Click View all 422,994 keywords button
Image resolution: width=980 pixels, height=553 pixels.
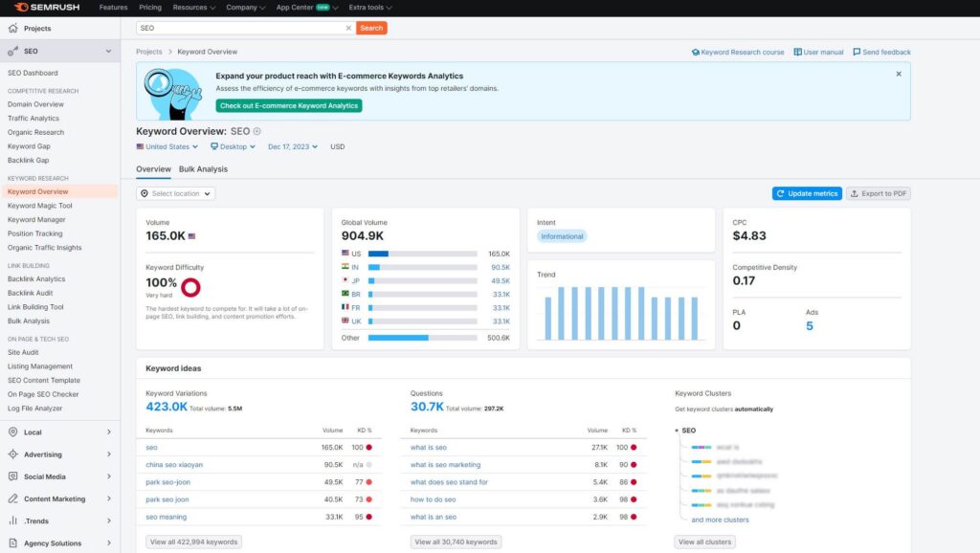[x=193, y=542]
